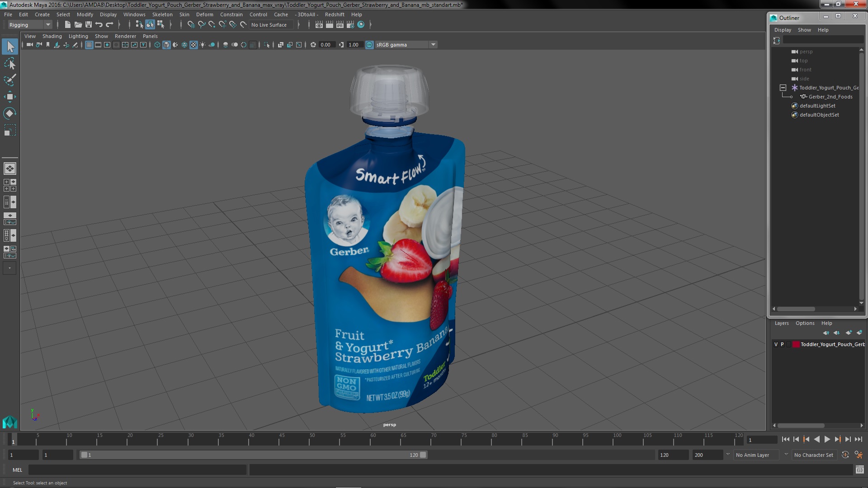Play animation forwards
The image size is (868, 488).
click(x=827, y=439)
